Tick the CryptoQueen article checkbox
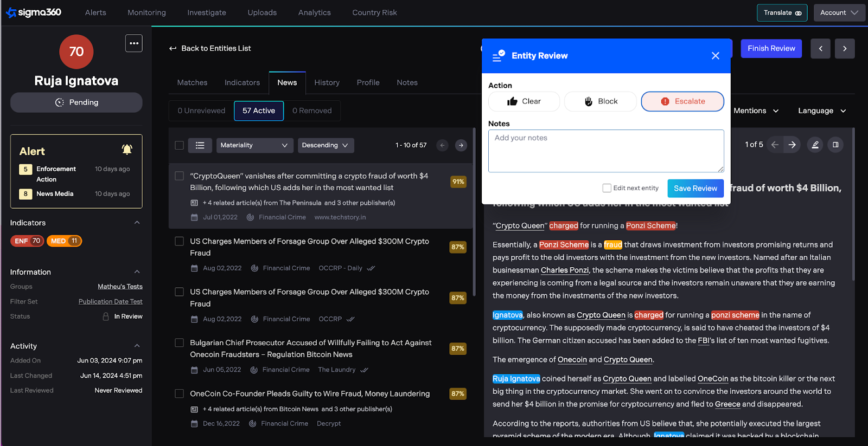The image size is (868, 446). click(179, 176)
